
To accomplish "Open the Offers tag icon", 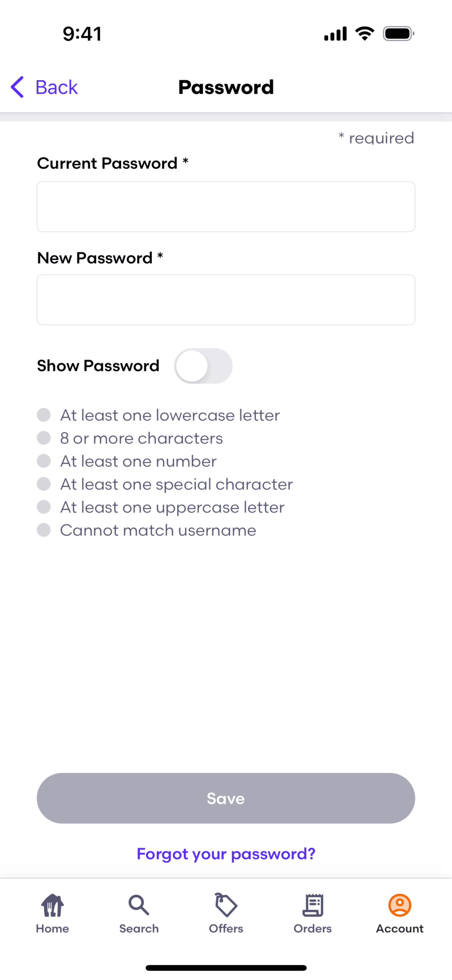I will (x=226, y=905).
